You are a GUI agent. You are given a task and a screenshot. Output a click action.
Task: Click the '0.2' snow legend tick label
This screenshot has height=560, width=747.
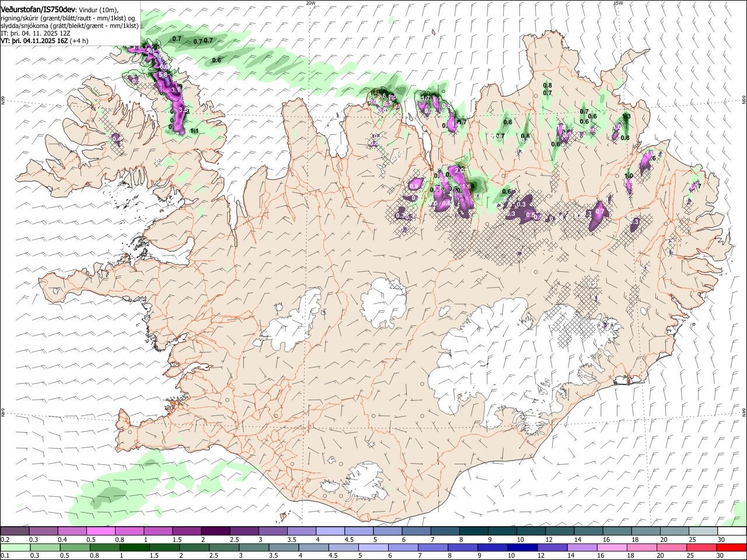pyautogui.click(x=5, y=540)
